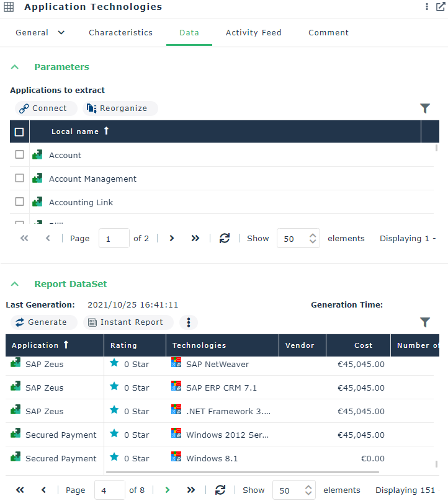Click the Reorganize button
Viewport: 448px width, 501px height.
[118, 109]
